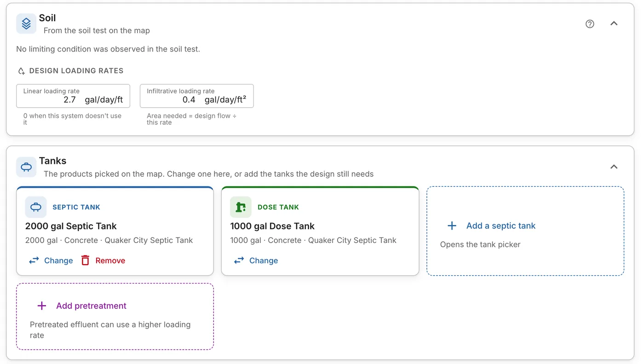This screenshot has width=644, height=364.
Task: Edit the Infiltrative loading rate field
Action: [196, 96]
